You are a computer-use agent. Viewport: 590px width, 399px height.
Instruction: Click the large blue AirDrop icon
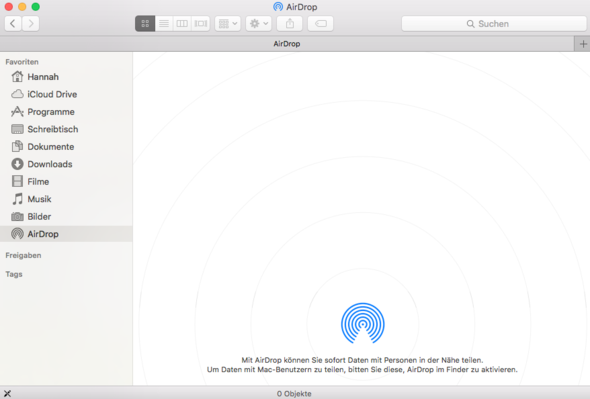(363, 323)
